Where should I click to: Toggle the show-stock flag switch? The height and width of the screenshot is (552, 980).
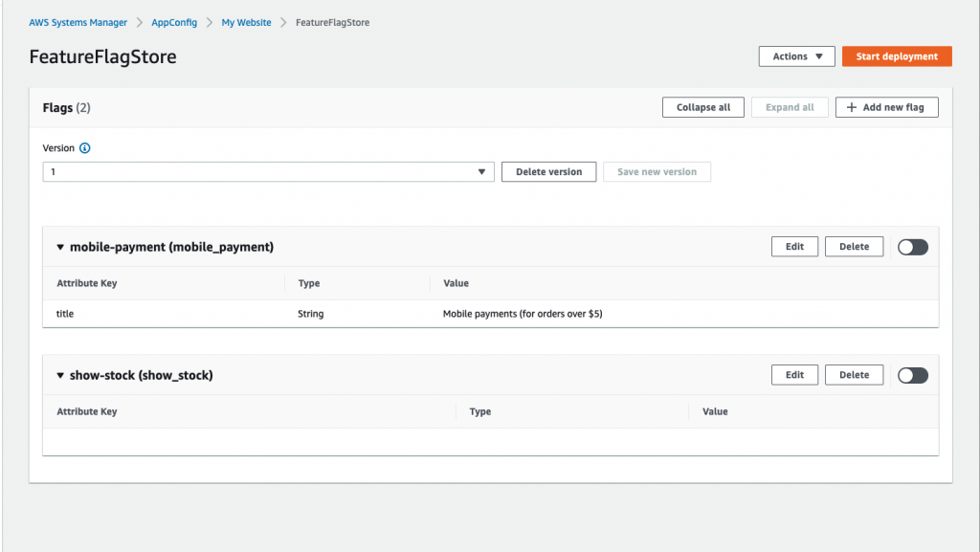pyautogui.click(x=912, y=375)
